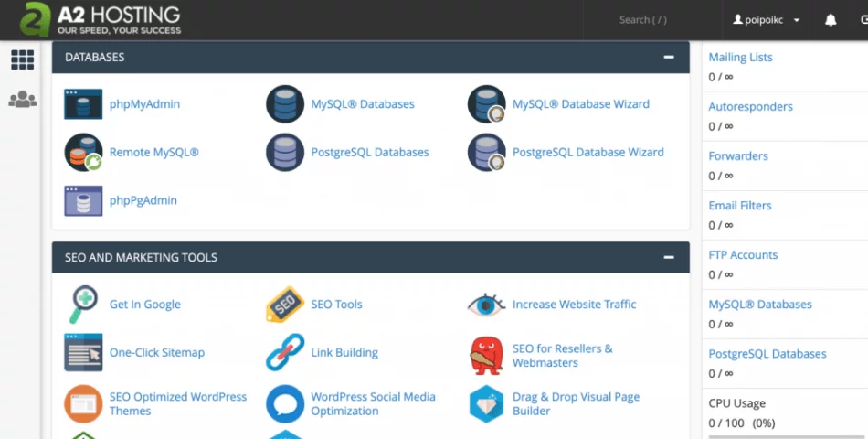
Task: Open Mailing Lists in statistics sidebar
Action: [740, 57]
